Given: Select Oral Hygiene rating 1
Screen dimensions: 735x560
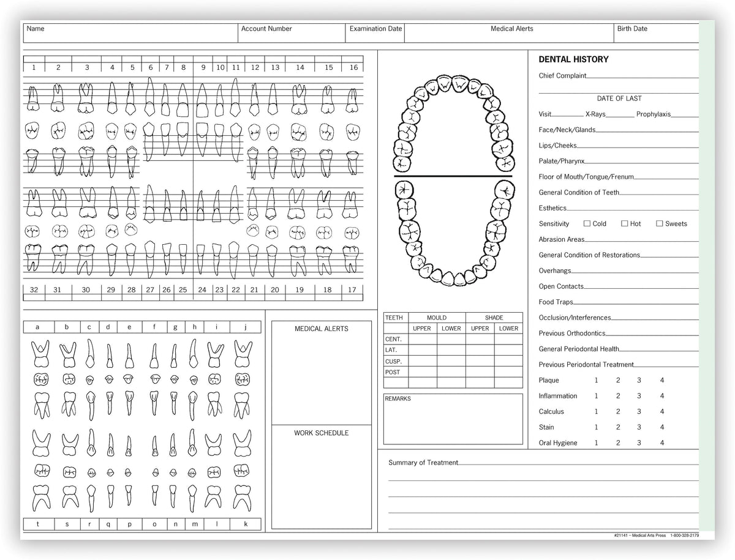Looking at the screenshot, I should 597,443.
